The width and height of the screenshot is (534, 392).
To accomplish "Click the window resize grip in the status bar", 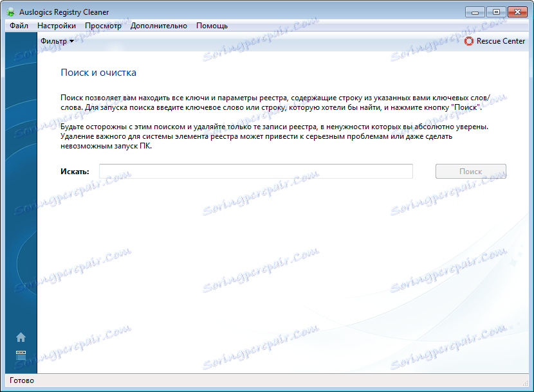I will coord(525,383).
